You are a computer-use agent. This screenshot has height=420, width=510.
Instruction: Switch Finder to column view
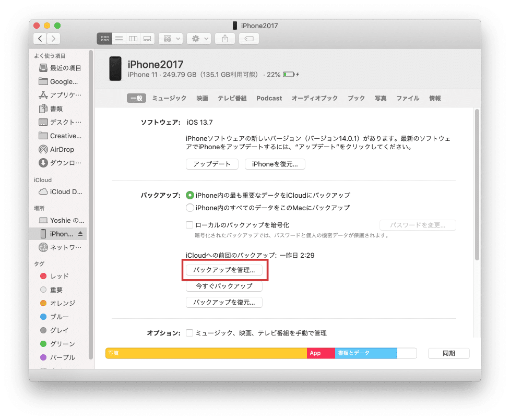(x=133, y=39)
